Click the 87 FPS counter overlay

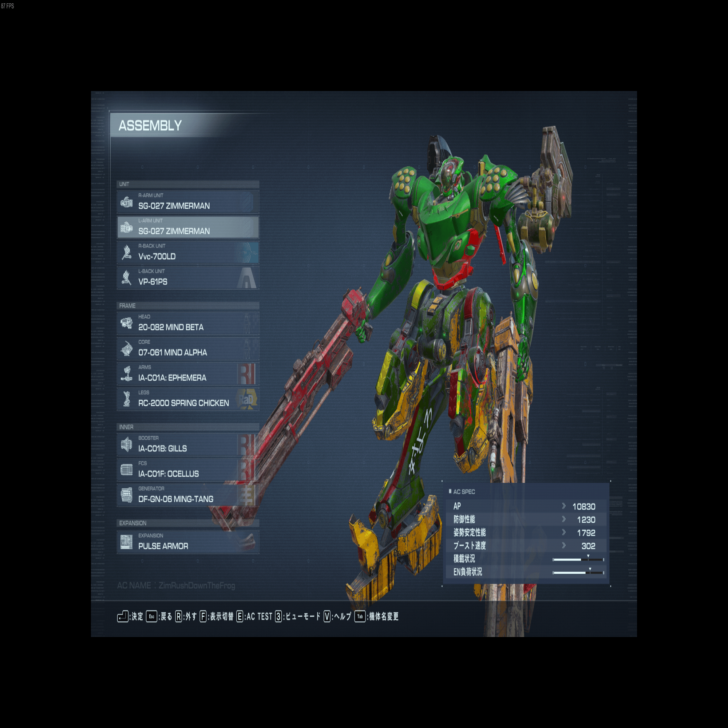[x=7, y=6]
